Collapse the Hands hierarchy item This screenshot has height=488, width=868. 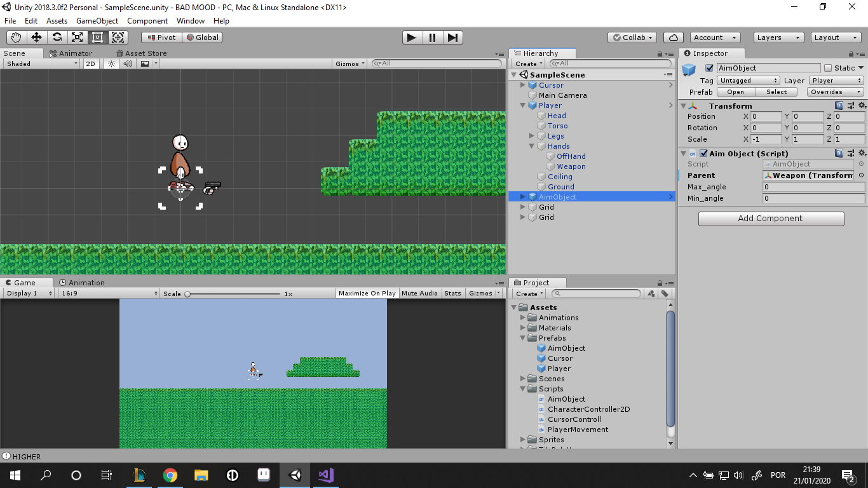point(532,146)
